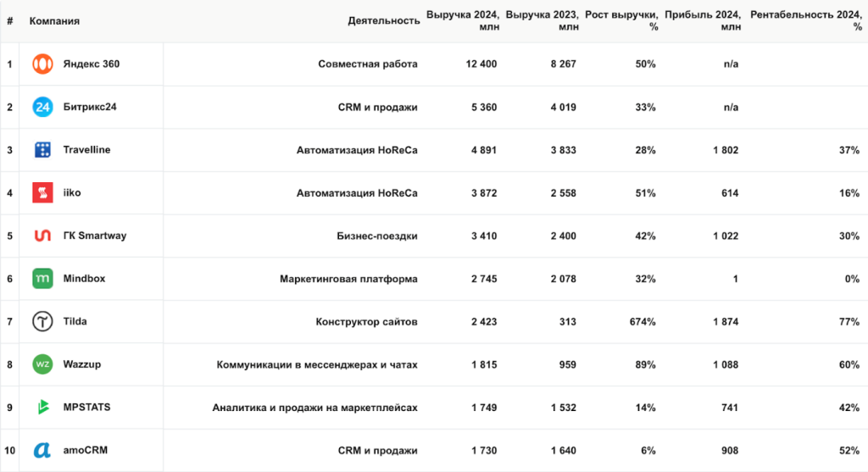The image size is (868, 472).
Task: Click the Wazzup green logo icon
Action: pyautogui.click(x=42, y=364)
